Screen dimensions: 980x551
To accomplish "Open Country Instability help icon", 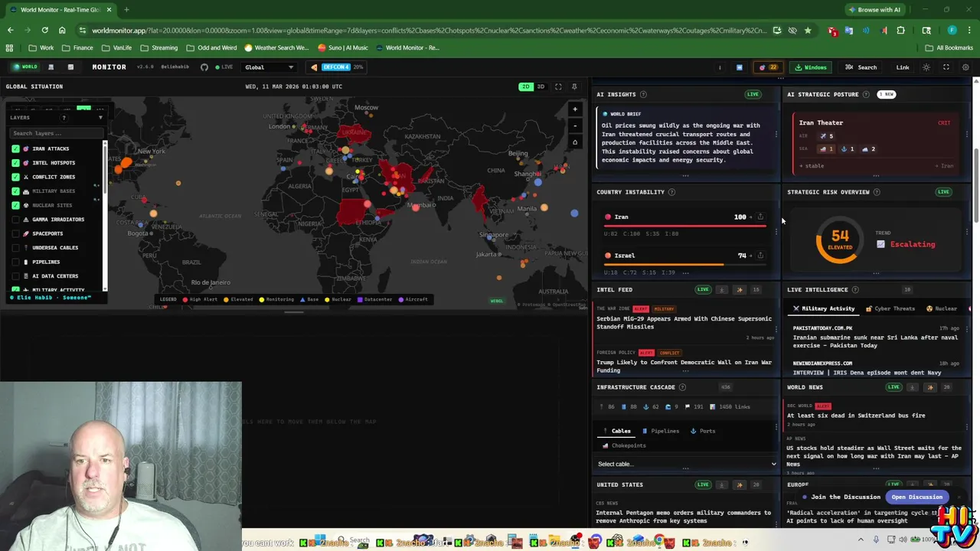I will (671, 192).
